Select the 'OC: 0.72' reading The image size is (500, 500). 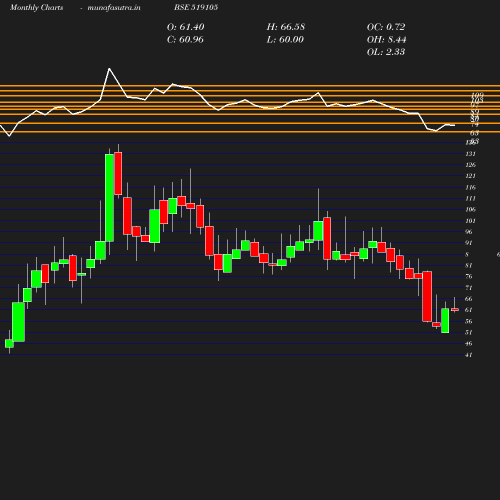(386, 27)
